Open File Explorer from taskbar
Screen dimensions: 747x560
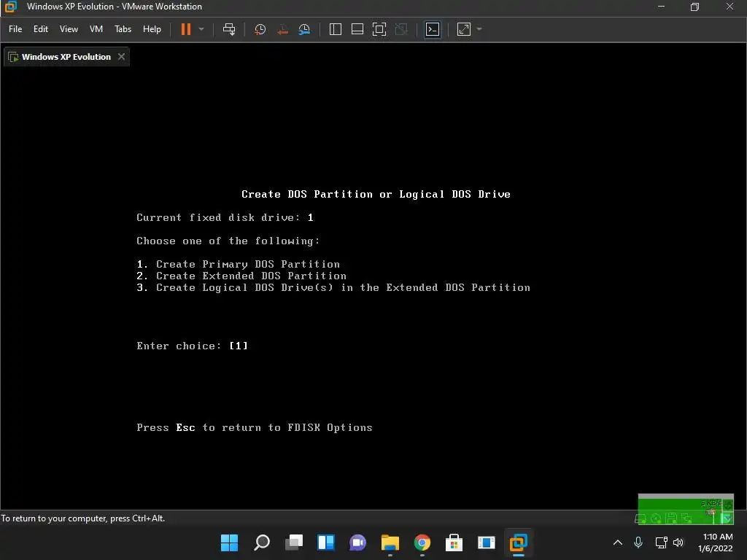click(390, 542)
